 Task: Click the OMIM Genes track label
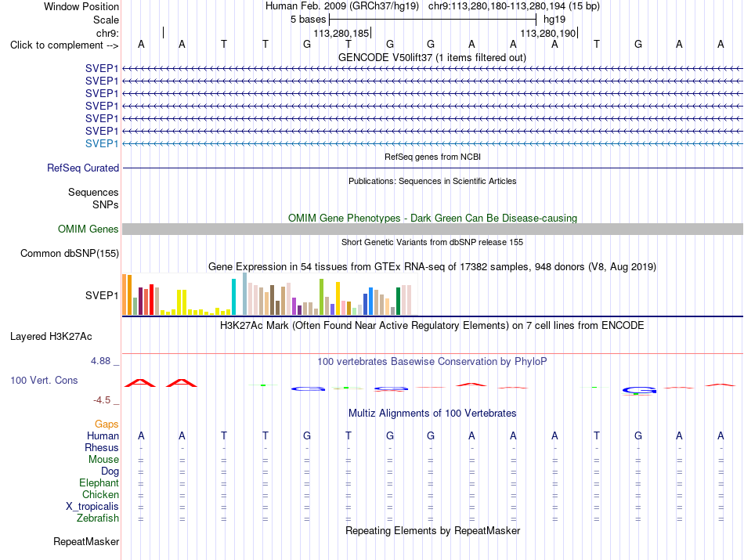(88, 229)
